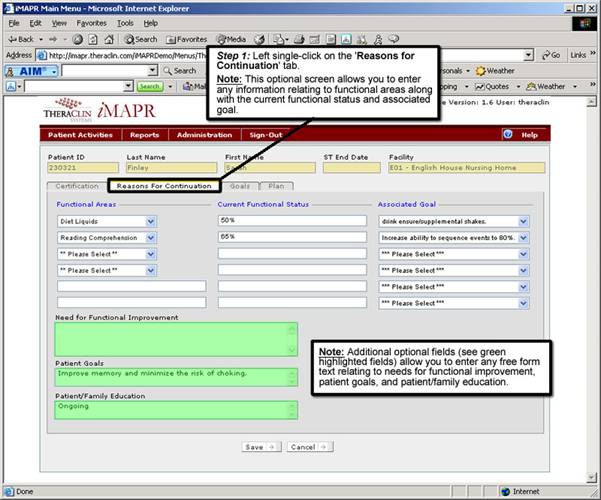Click the Home icon in browser toolbar
601x500 pixels.
pyautogui.click(x=107, y=39)
